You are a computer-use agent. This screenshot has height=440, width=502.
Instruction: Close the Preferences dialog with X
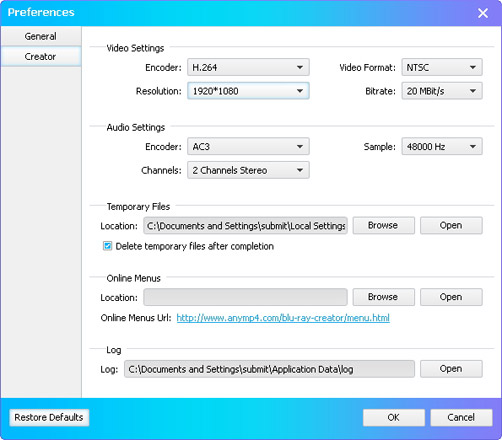coord(483,13)
